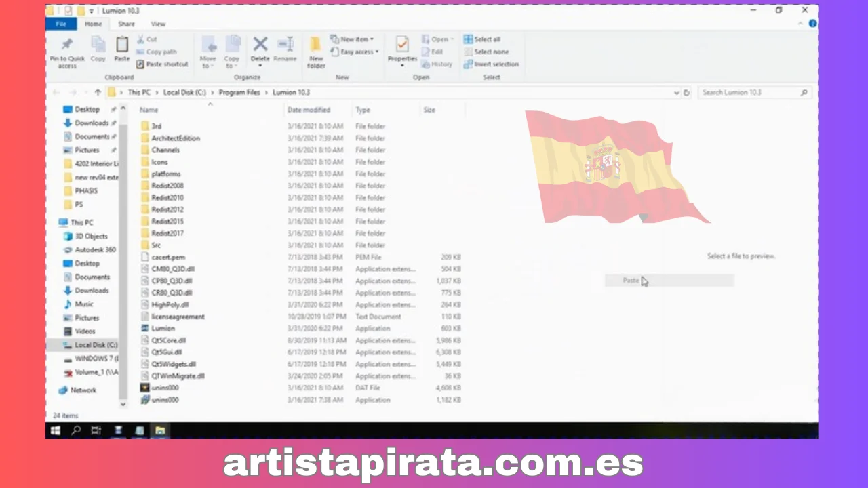Click This PC in the address path

click(139, 92)
